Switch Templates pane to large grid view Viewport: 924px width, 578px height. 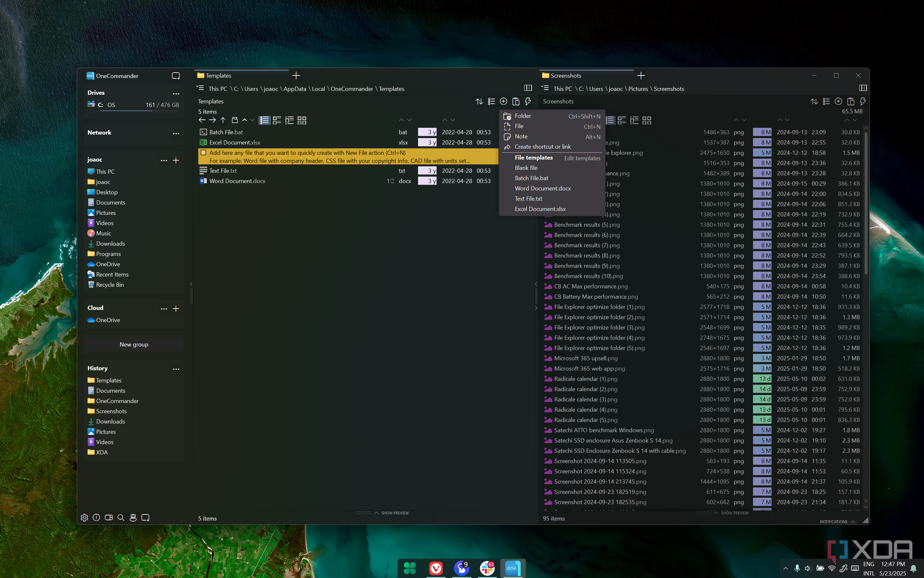pos(302,120)
